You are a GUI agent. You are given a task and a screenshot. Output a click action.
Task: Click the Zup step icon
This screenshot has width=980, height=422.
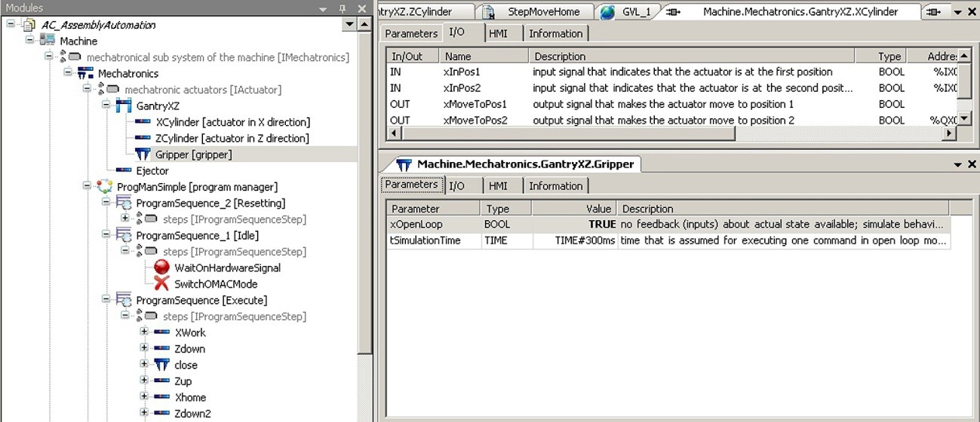pyautogui.click(x=161, y=381)
